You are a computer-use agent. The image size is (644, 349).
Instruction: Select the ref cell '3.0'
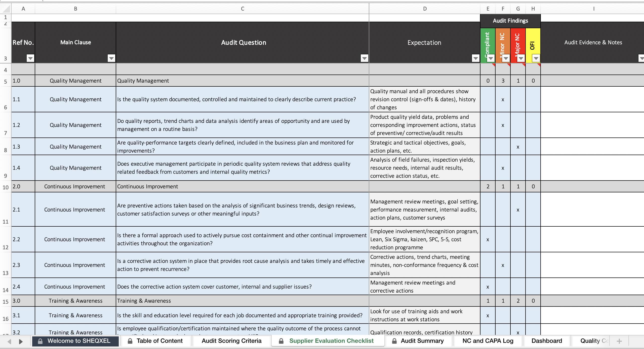23,301
